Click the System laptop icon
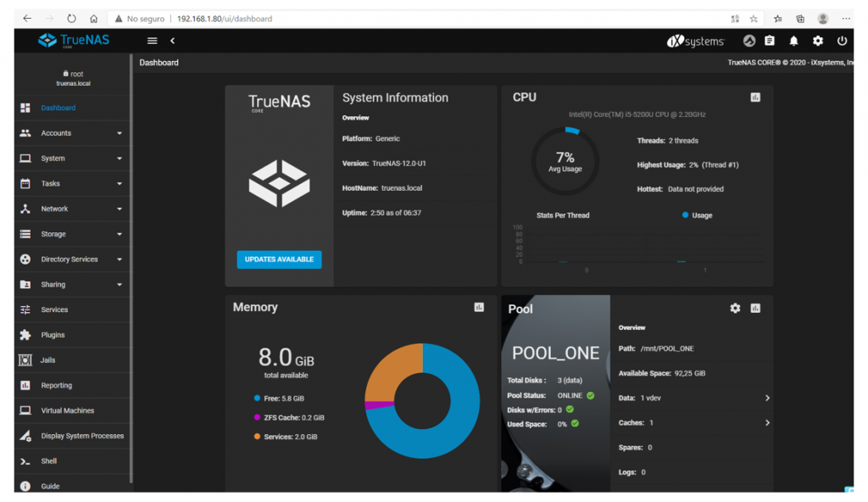This screenshot has height=502, width=868. tap(25, 159)
